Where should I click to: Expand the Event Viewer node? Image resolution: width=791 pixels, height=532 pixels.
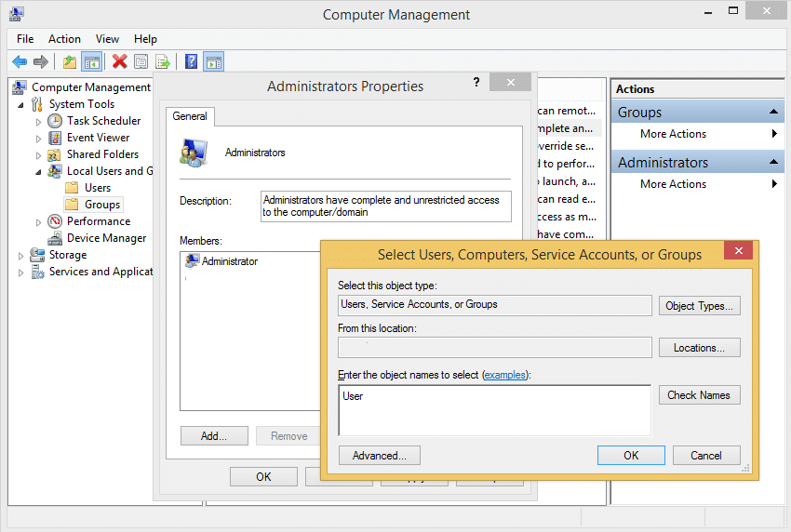point(38,139)
